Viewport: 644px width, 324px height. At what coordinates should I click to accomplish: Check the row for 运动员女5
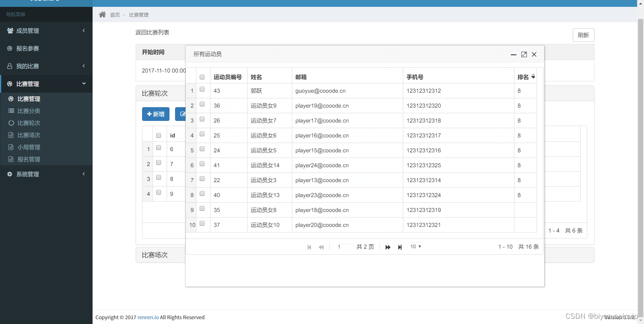click(202, 149)
